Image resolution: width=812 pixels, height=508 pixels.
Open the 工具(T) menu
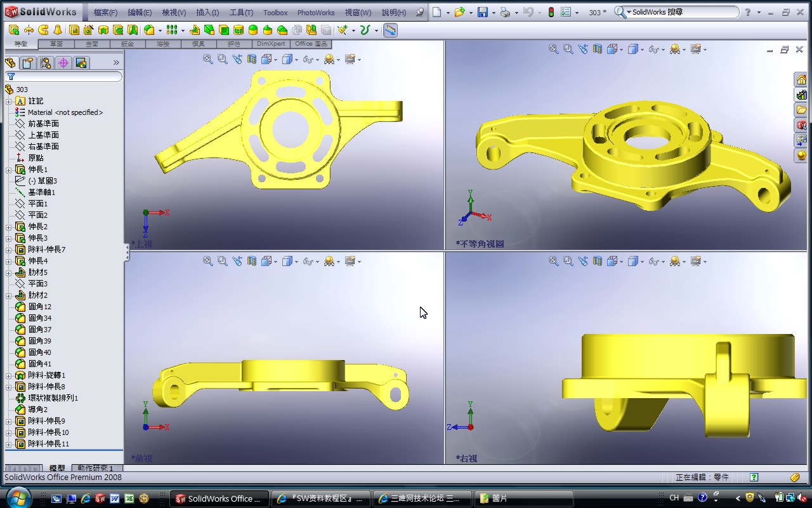point(241,12)
